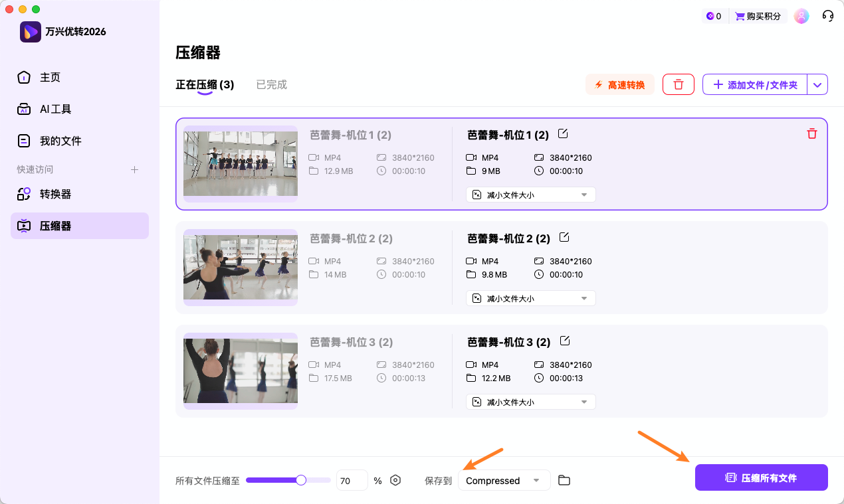
Task: Select the 压缩器 tool in the sidebar
Action: [55, 226]
